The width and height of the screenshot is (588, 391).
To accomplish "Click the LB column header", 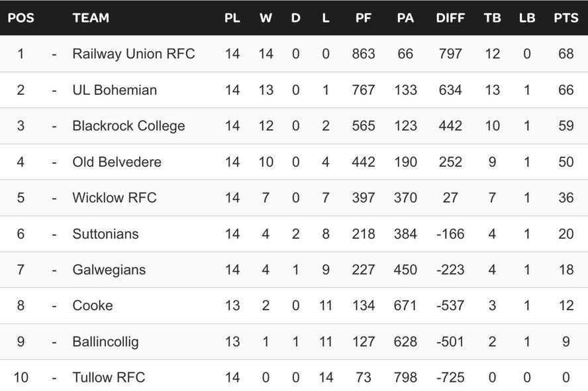I will 527,18.
